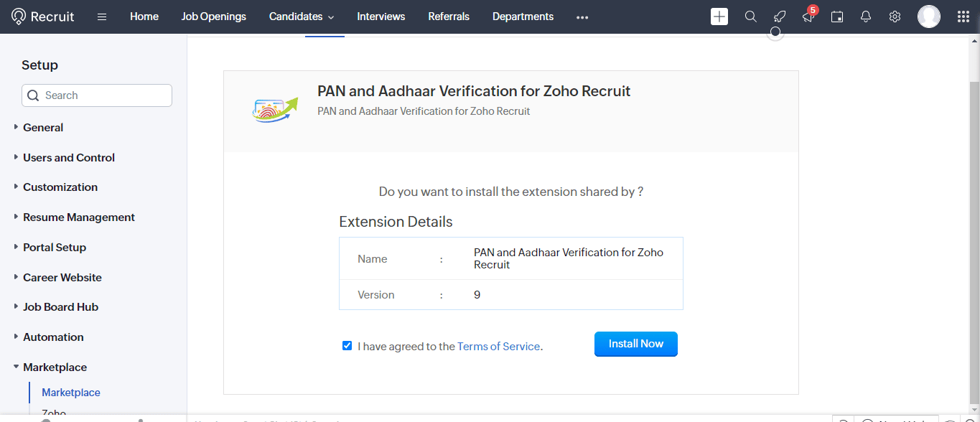980x422 pixels.
Task: Open notifications bell
Action: 866,17
